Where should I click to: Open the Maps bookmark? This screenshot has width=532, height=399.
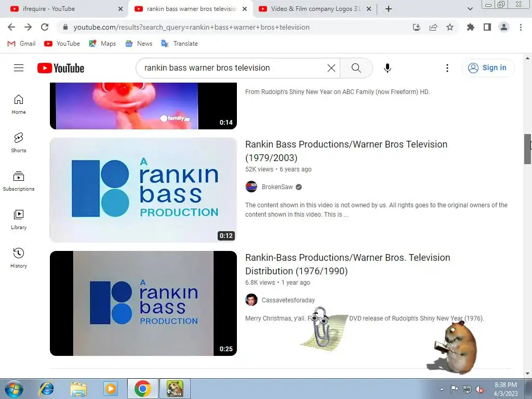[x=102, y=44]
